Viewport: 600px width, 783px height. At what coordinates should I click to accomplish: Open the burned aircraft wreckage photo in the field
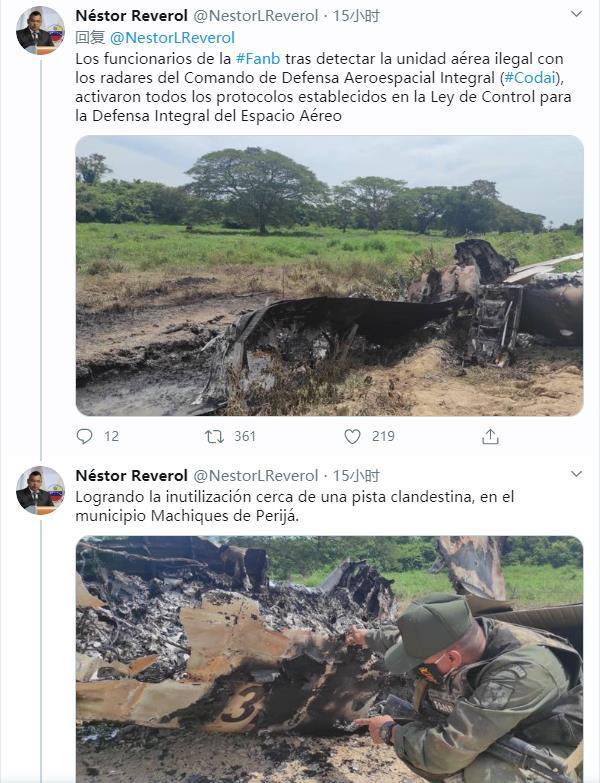[x=329, y=275]
